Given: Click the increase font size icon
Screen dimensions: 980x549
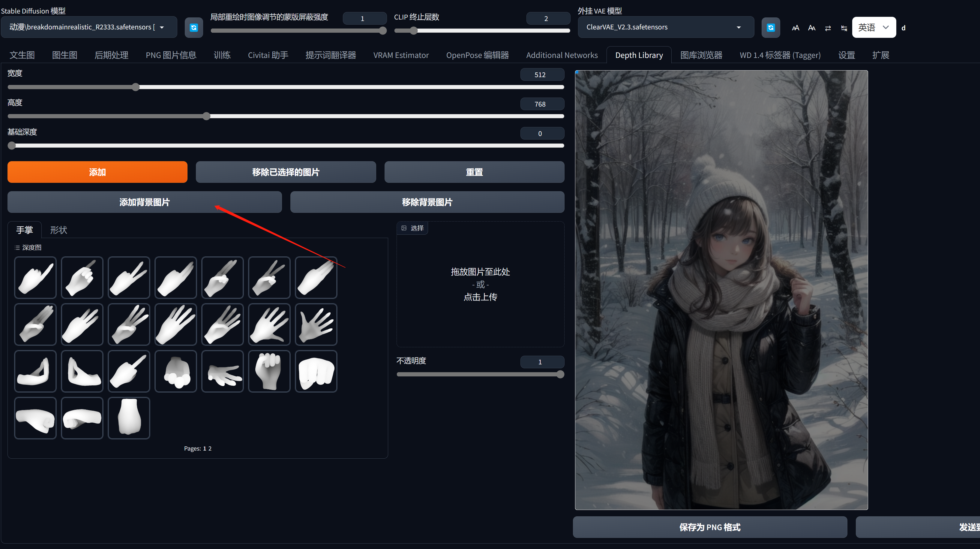Looking at the screenshot, I should pyautogui.click(x=796, y=27).
